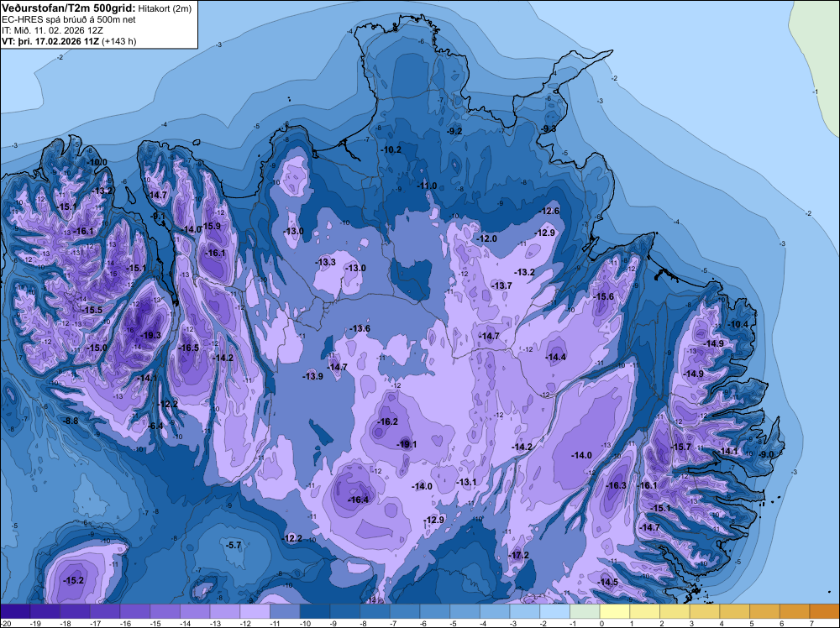Screen dimensions: 840x628
Task: Select the -15.6 temperature value
Action: tap(604, 296)
